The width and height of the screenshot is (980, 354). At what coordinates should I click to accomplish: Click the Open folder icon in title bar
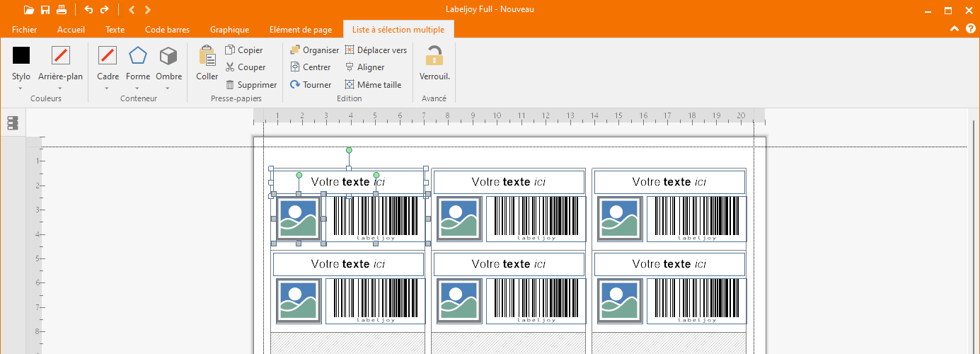pos(28,10)
